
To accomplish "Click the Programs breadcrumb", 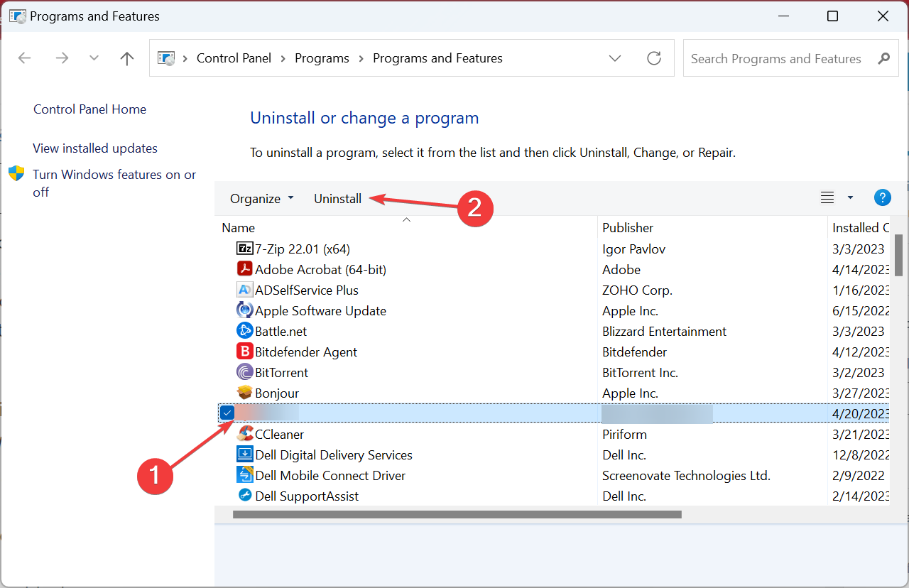I will click(322, 58).
